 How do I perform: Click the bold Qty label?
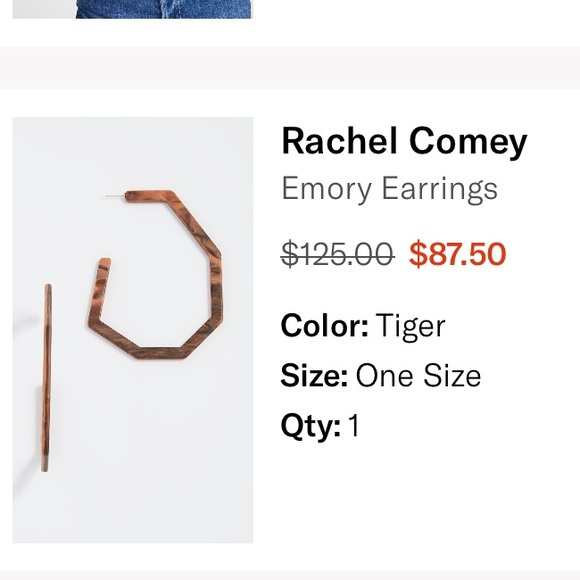click(311, 426)
